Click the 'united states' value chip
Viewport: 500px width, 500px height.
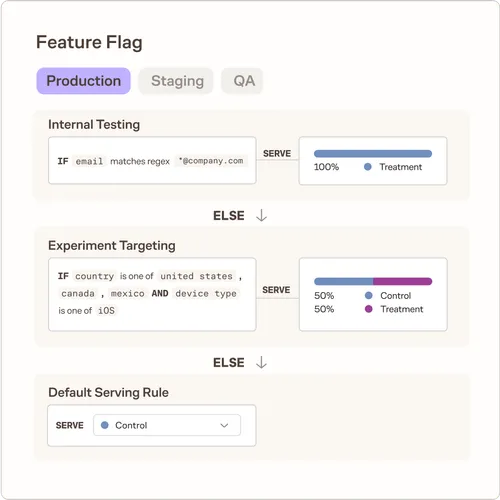pyautogui.click(x=196, y=276)
